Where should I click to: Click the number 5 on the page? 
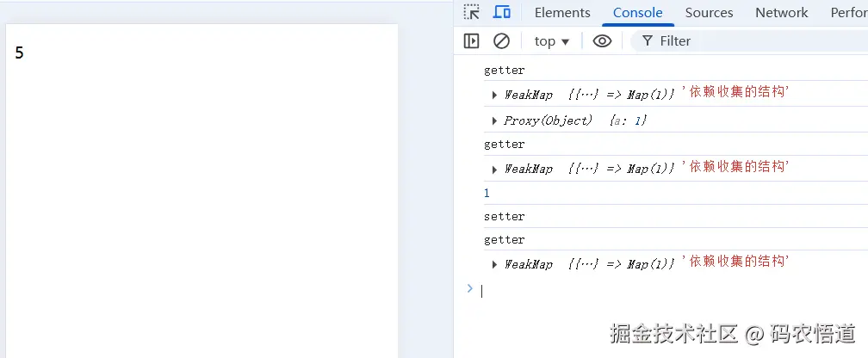(19, 53)
